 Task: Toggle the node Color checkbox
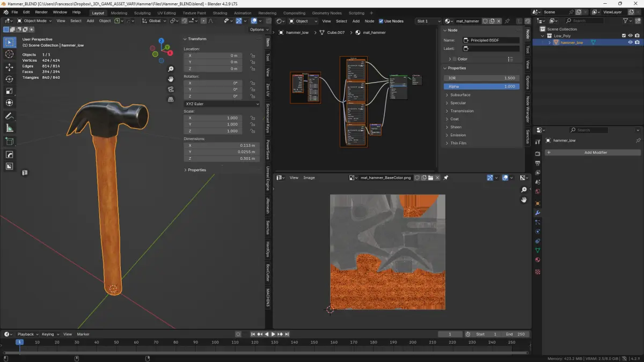tap(454, 59)
